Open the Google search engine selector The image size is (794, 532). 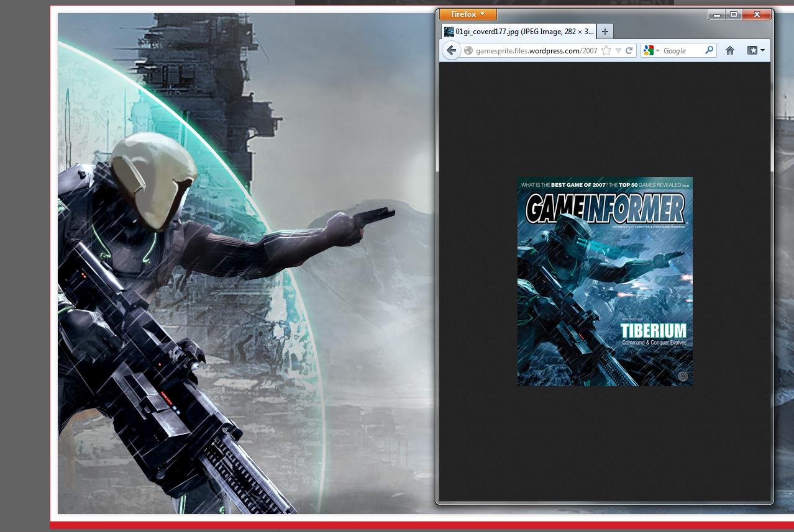pyautogui.click(x=650, y=51)
